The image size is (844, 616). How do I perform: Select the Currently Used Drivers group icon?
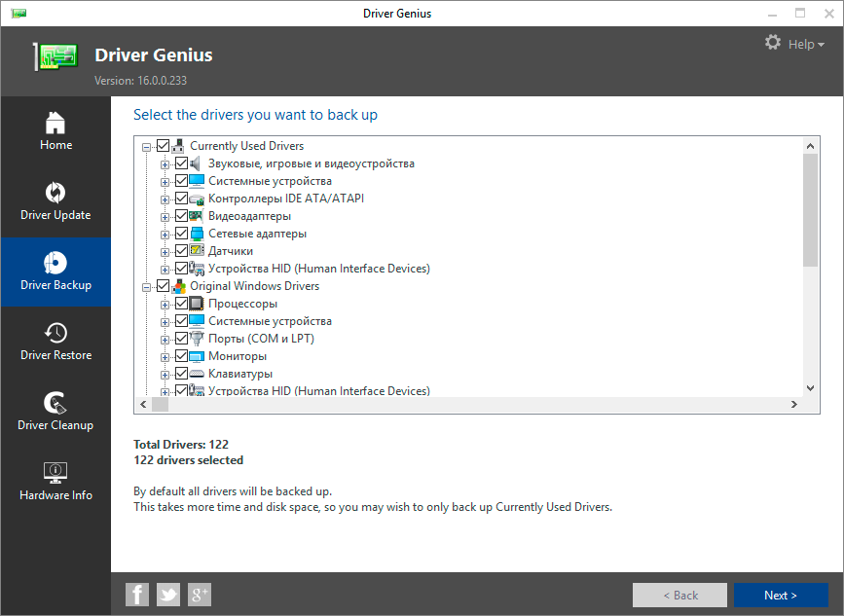[179, 146]
